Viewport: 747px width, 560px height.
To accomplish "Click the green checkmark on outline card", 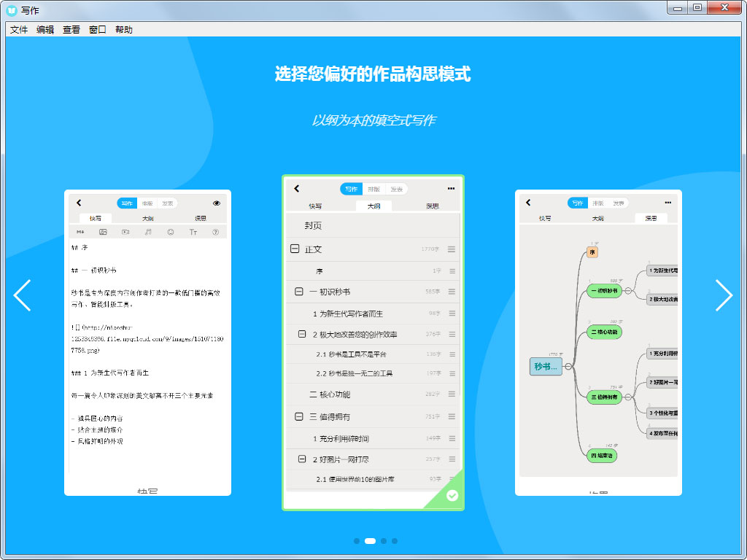I will click(452, 496).
